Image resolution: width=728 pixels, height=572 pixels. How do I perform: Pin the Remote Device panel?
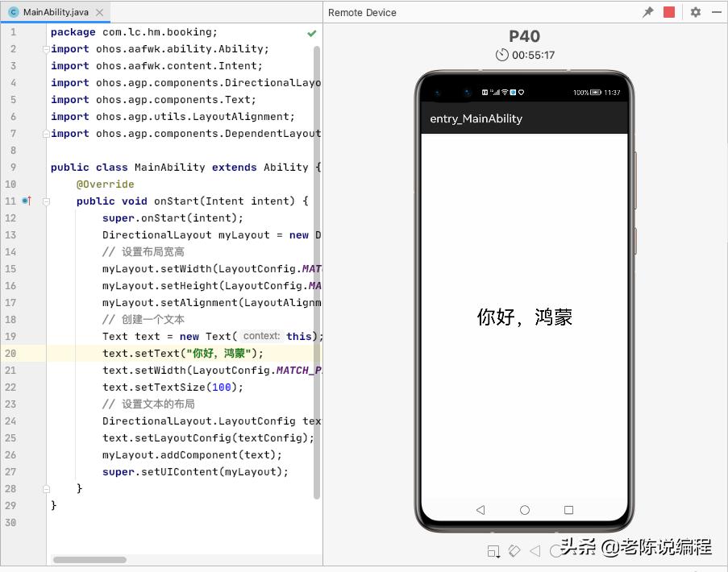[647, 11]
